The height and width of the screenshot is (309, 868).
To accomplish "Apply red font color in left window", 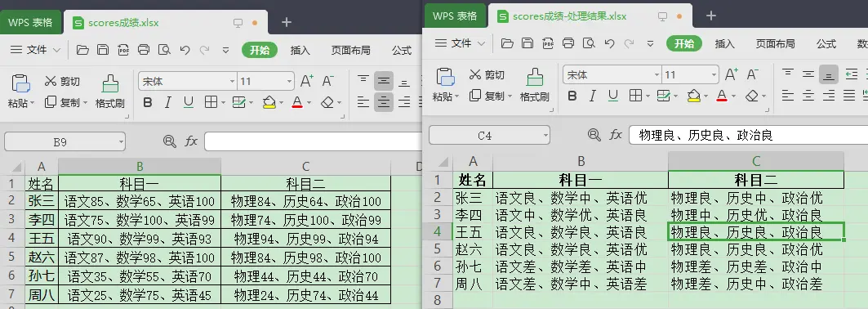I will click(297, 102).
